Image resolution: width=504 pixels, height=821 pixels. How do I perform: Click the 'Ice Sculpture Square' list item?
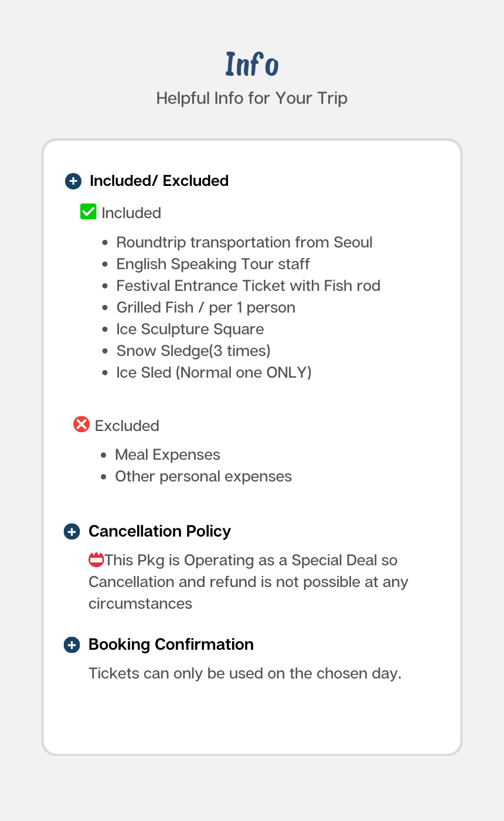(190, 329)
